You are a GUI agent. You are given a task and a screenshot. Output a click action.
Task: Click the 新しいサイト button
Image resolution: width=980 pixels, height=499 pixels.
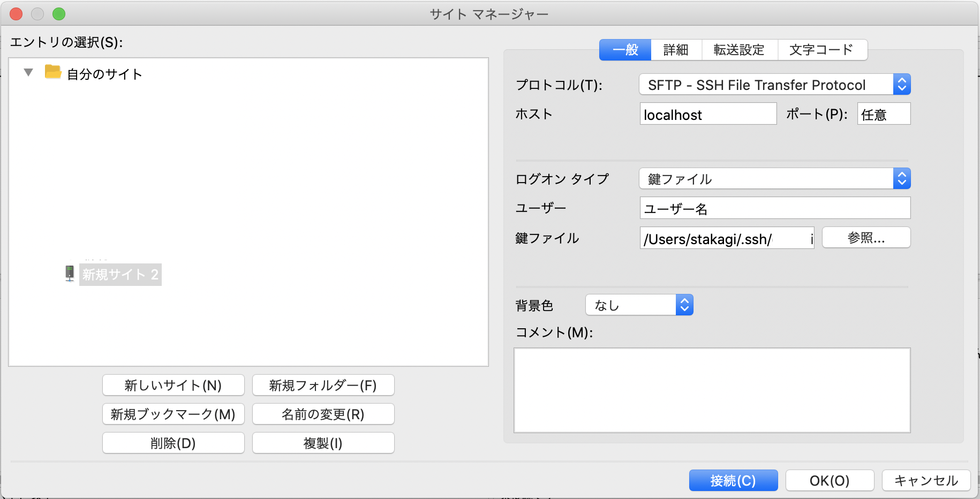point(173,385)
